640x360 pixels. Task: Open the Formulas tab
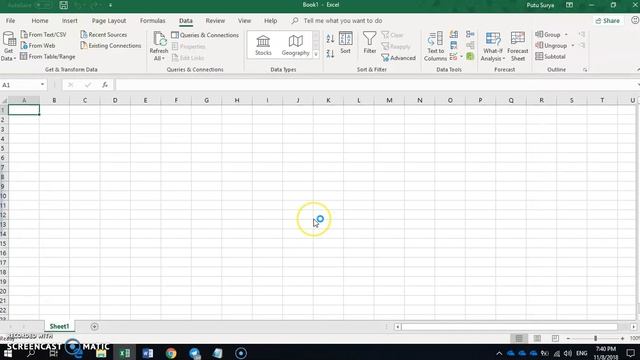(152, 20)
